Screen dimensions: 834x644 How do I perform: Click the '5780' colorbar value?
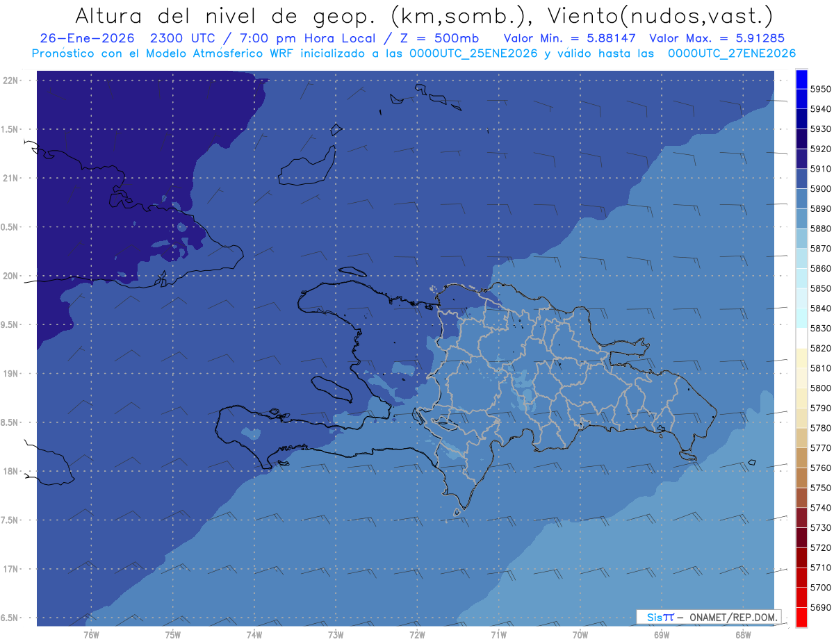(x=820, y=428)
